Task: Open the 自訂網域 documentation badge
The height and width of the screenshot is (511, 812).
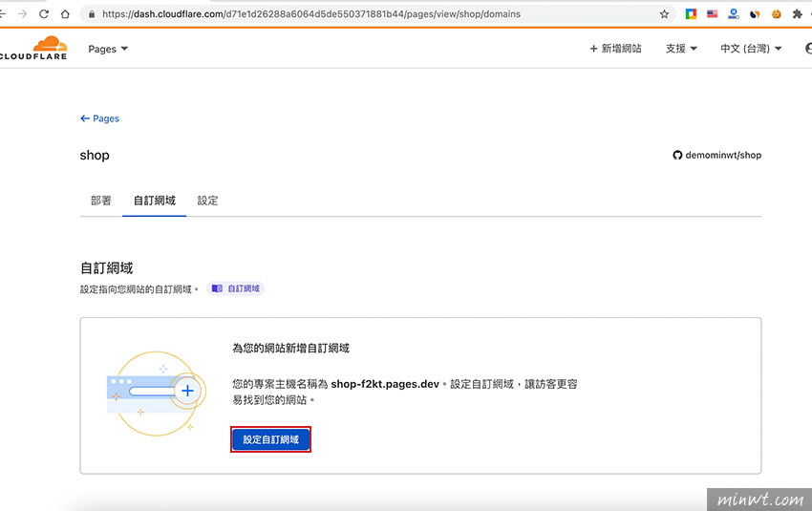Action: tap(236, 288)
